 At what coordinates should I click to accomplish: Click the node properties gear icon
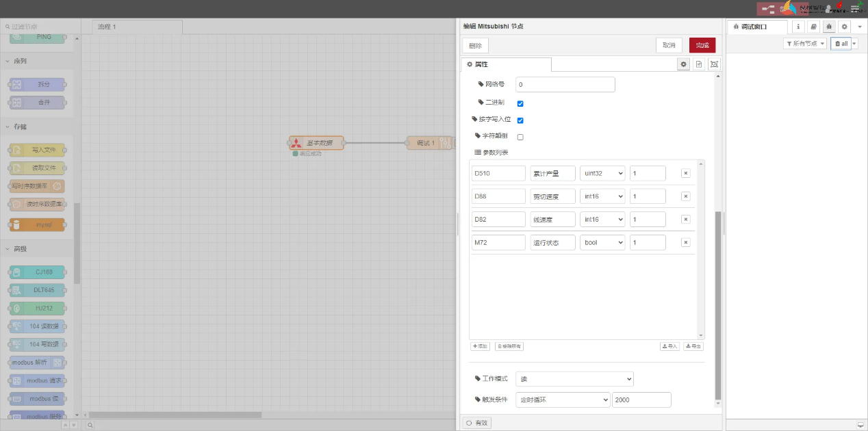click(x=683, y=64)
